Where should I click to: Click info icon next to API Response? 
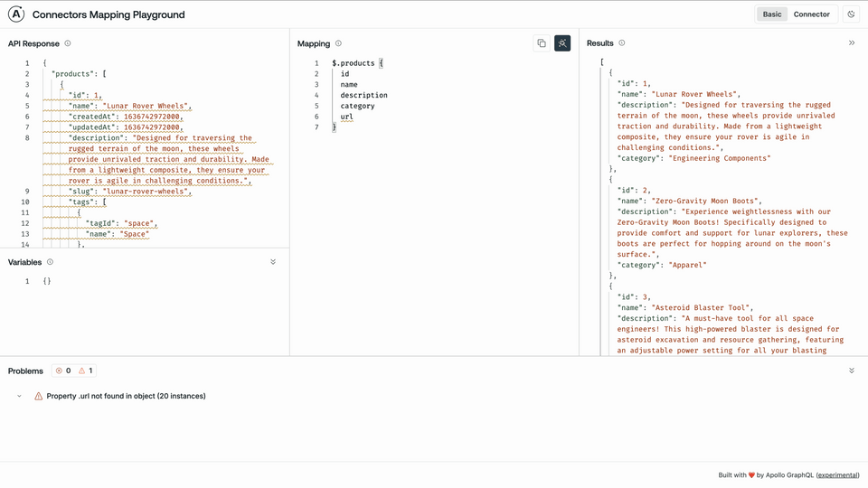pos(68,43)
